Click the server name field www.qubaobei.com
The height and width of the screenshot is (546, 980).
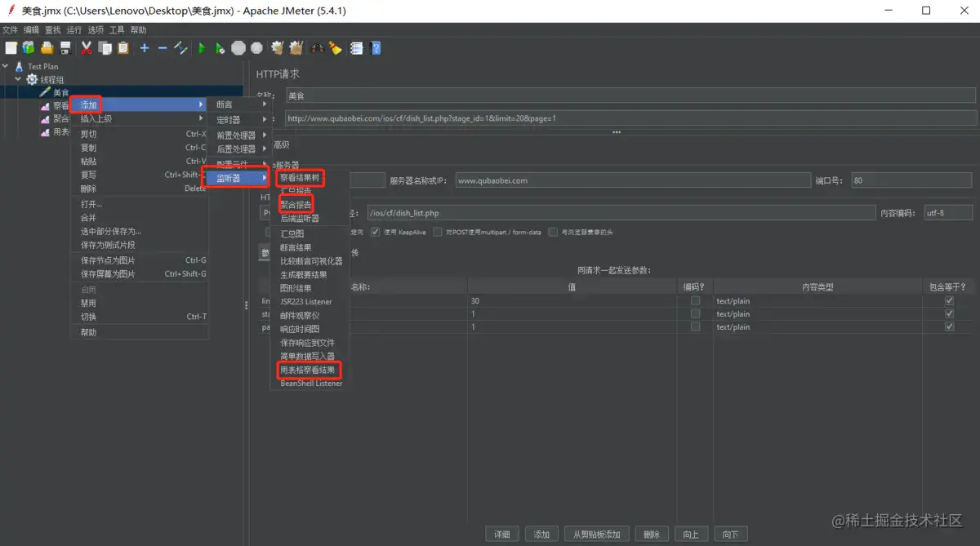(632, 180)
